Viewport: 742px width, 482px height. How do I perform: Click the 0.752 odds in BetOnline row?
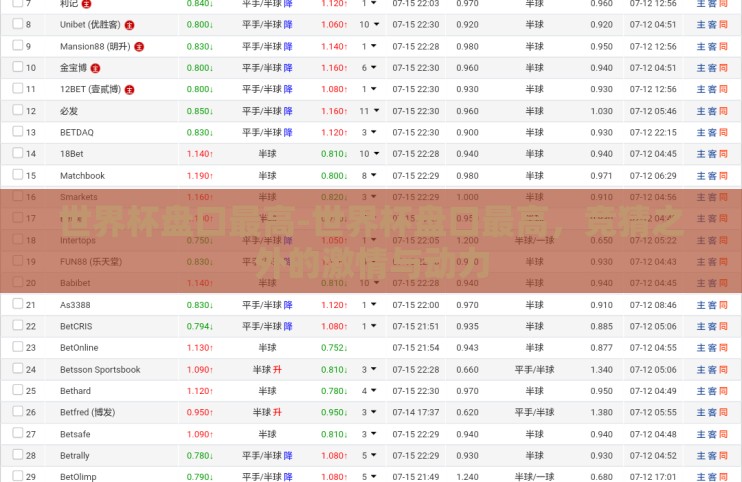[334, 348]
